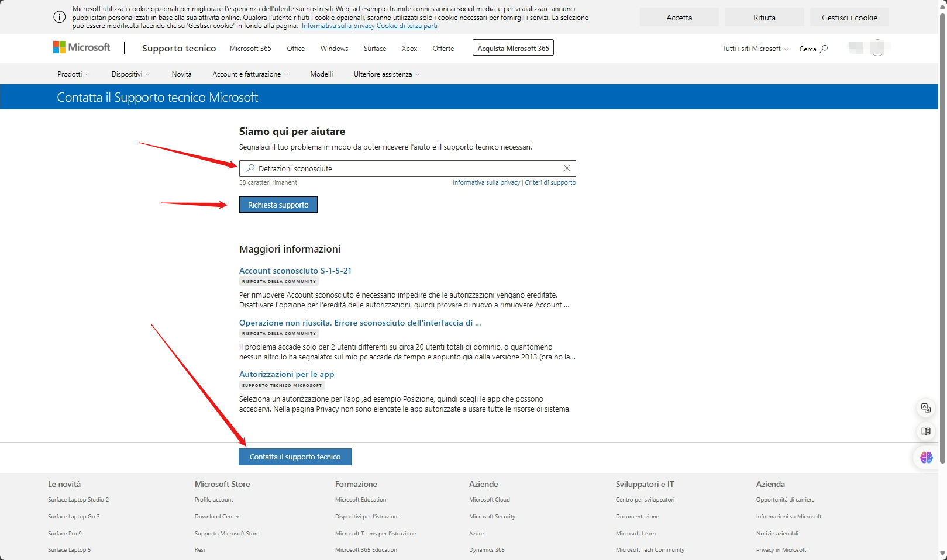Image resolution: width=947 pixels, height=560 pixels.
Task: Open Centro per sviluppatori footer link
Action: (645, 500)
